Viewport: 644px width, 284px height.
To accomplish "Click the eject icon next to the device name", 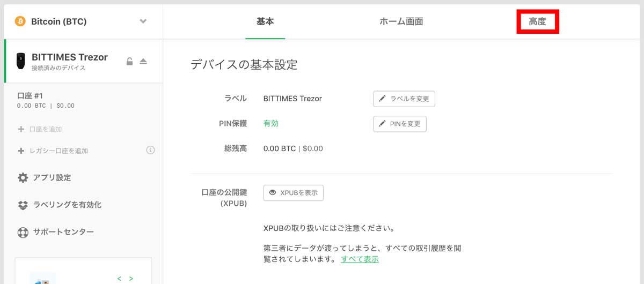I will [143, 61].
